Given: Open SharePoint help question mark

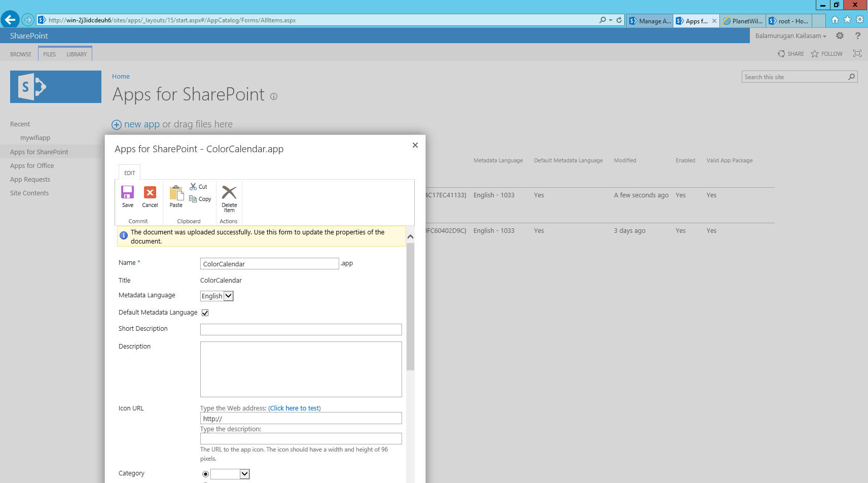Looking at the screenshot, I should (x=857, y=36).
